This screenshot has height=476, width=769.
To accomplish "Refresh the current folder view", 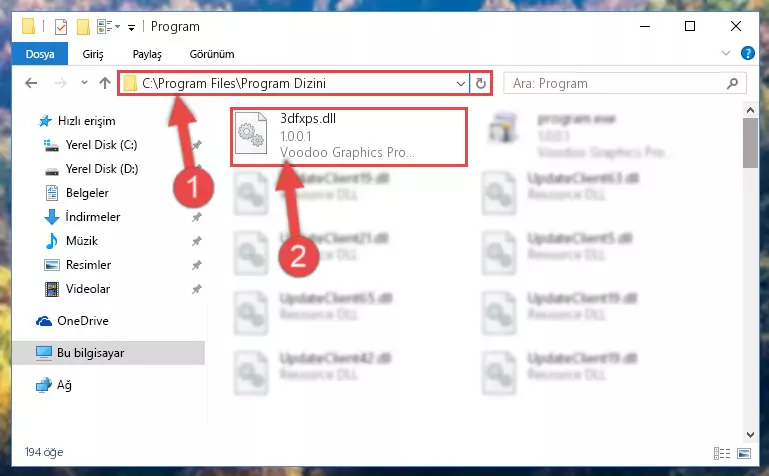I will click(481, 83).
